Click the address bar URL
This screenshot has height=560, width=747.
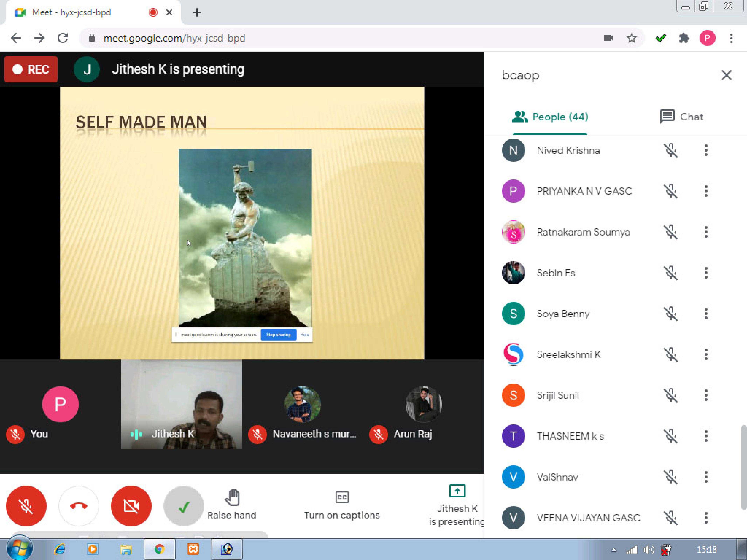174,38
